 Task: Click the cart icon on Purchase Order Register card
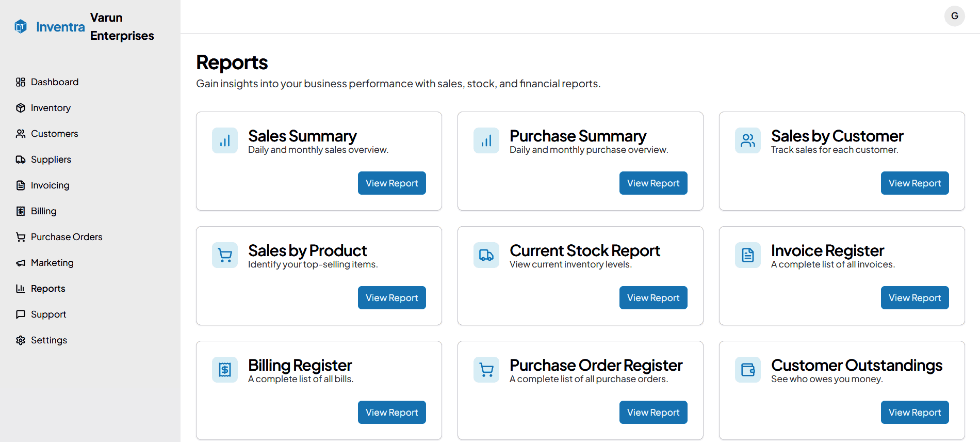pyautogui.click(x=486, y=370)
